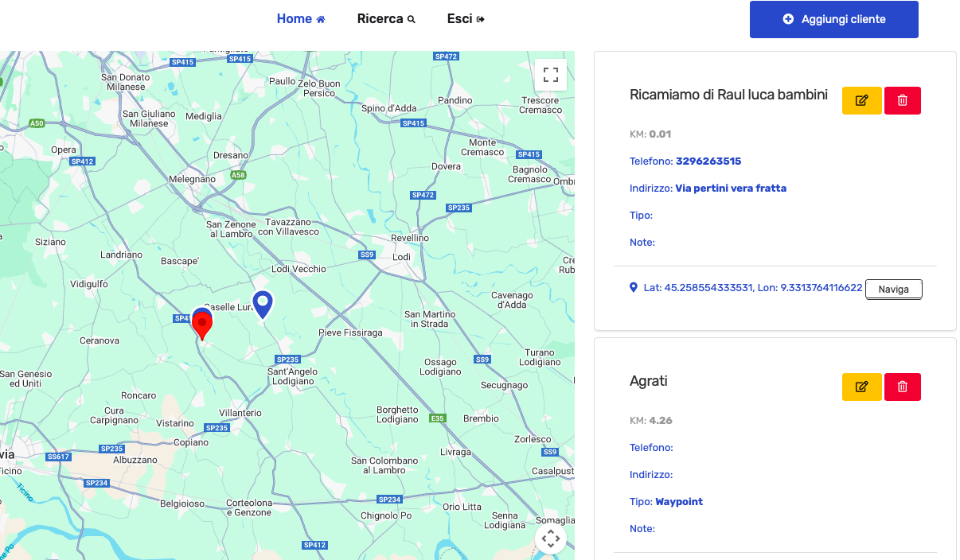Screen dimensions: 960x560
Task: Select the Waypoint type label under Agrati
Action: click(x=679, y=502)
